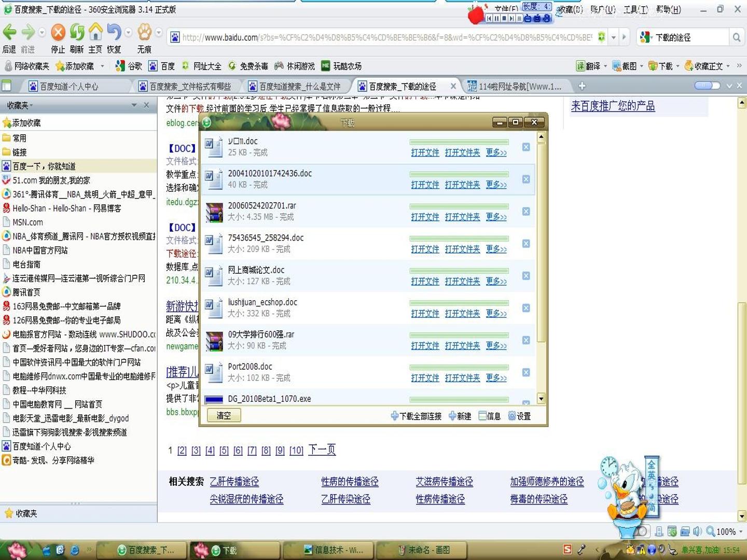Click the 收藏正文 tool
Image resolution: width=747 pixels, height=560 pixels.
coord(704,66)
